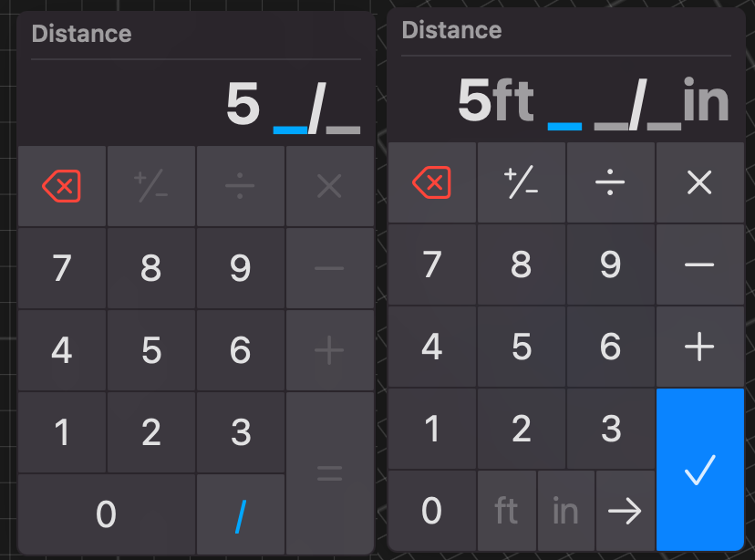Insert the ft unit in right keypad

coord(506,511)
